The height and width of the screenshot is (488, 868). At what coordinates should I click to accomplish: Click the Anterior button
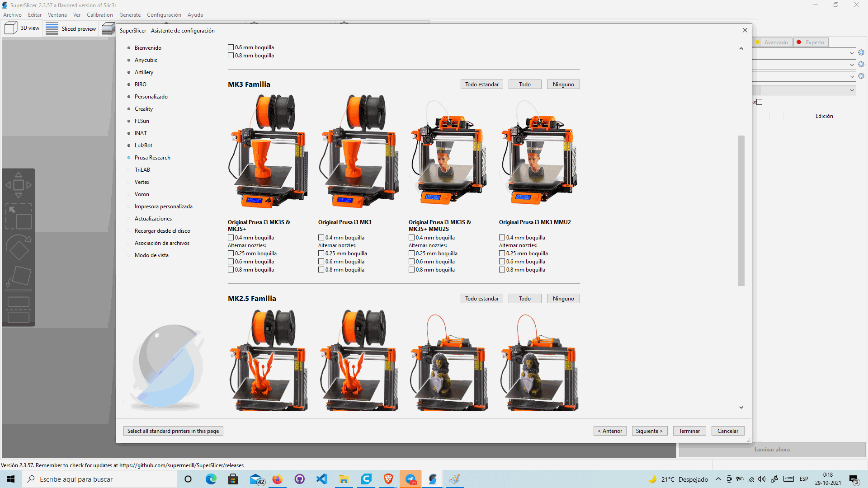point(610,431)
